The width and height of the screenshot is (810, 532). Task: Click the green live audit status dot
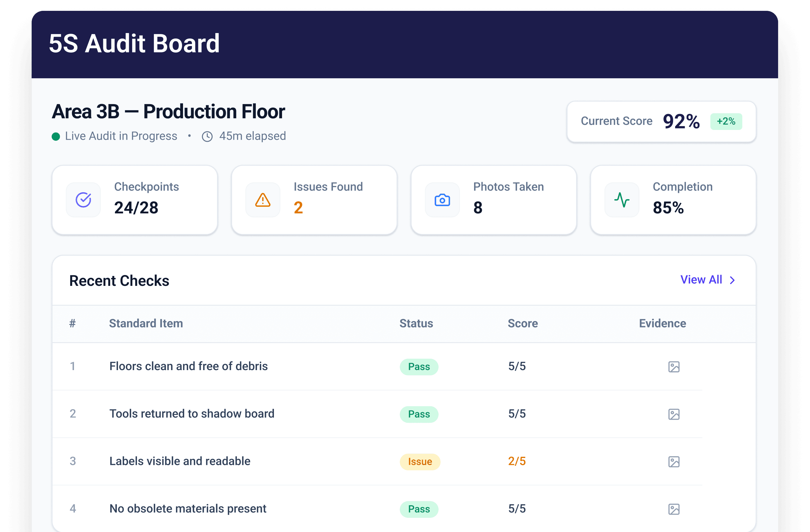pyautogui.click(x=56, y=136)
